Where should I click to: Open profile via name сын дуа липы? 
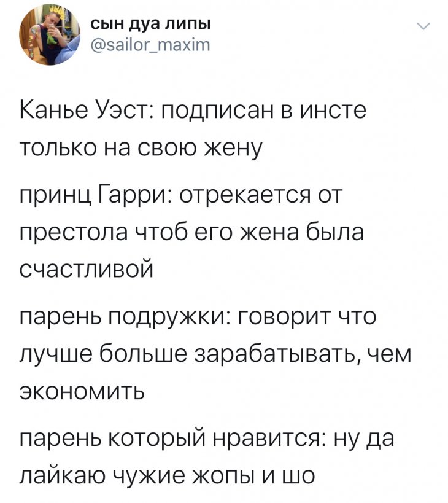(150, 25)
